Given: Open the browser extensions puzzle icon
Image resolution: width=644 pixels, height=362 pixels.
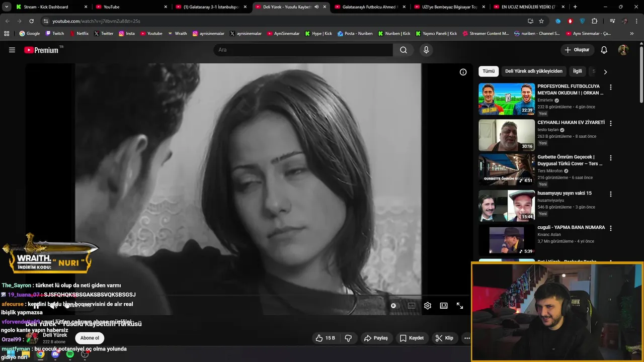Looking at the screenshot, I should (x=594, y=21).
